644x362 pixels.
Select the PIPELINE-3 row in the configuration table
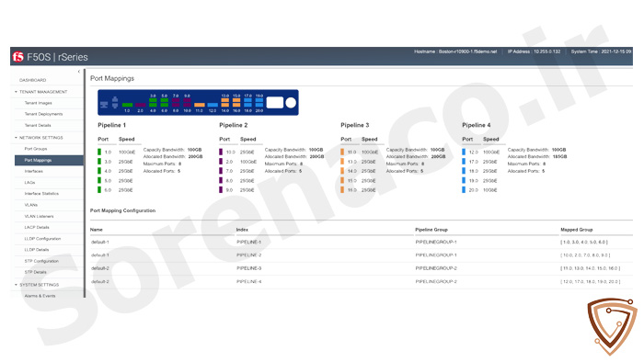362,268
